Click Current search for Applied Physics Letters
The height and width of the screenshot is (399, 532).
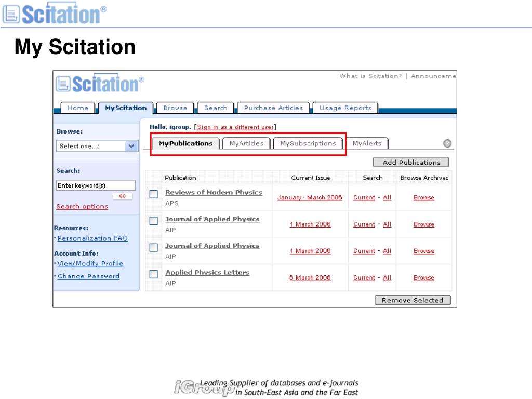click(x=364, y=277)
